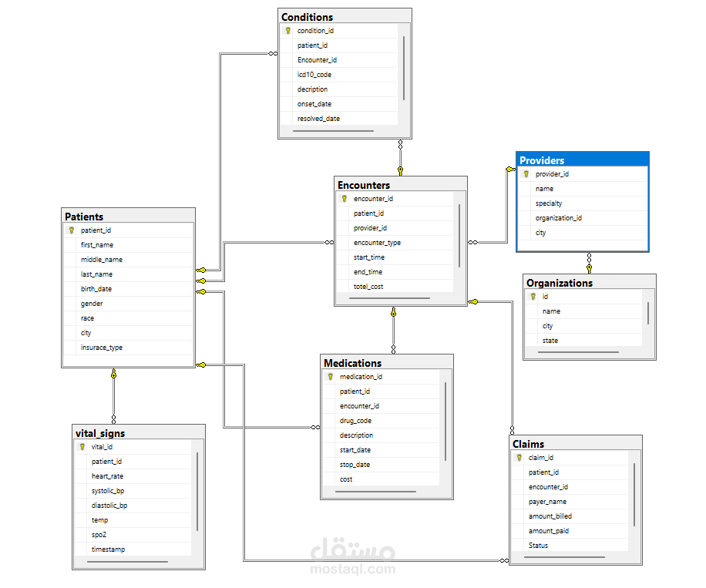Select the specialty row in Providers
706x588 pixels.
pos(550,203)
